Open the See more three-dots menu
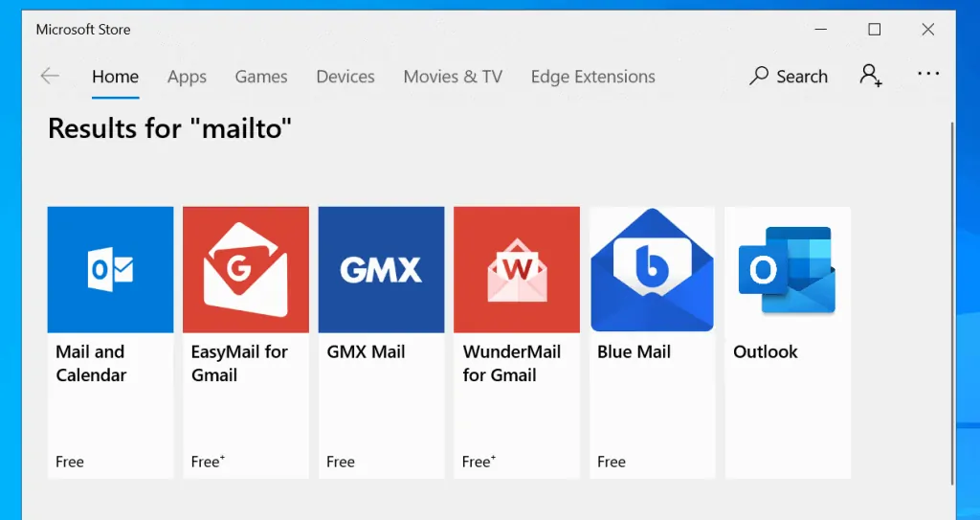Screen dimensions: 980x520 (927, 75)
